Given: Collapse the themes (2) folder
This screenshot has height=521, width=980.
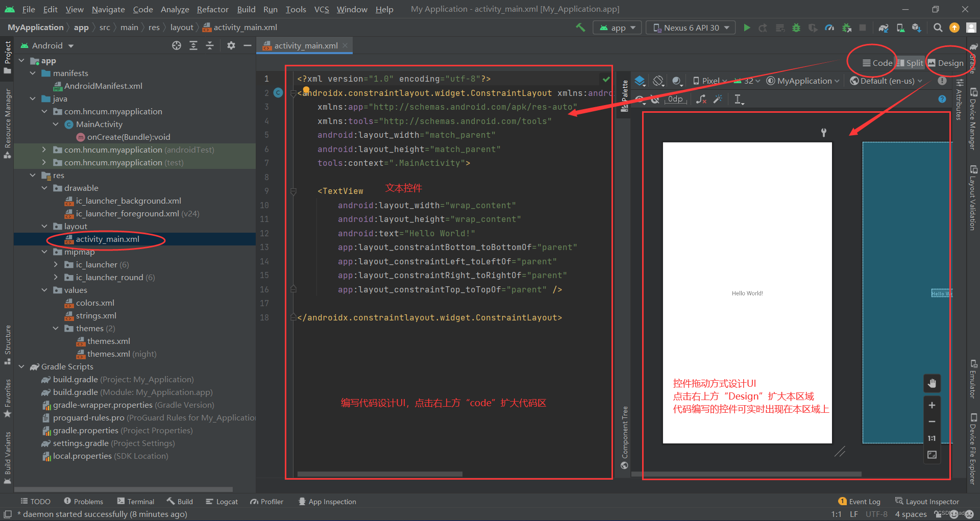Looking at the screenshot, I should (x=56, y=328).
